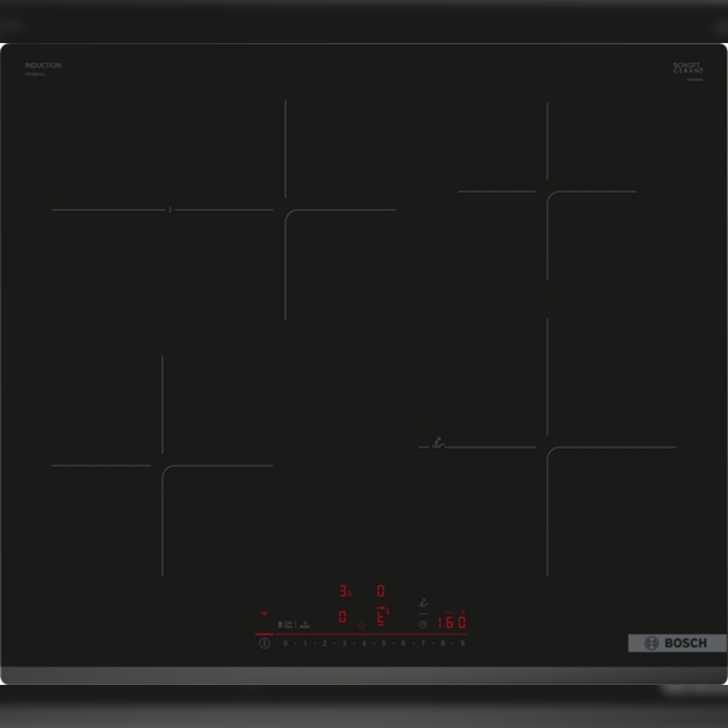Tap the timer display showing 160
The width and height of the screenshot is (728, 728).
click(452, 622)
